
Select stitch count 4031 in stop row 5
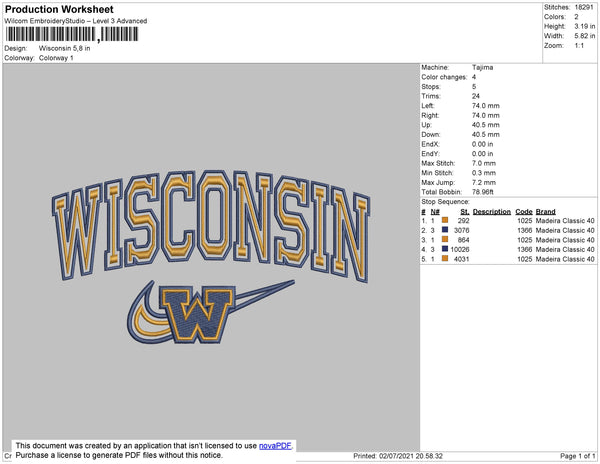pyautogui.click(x=461, y=259)
